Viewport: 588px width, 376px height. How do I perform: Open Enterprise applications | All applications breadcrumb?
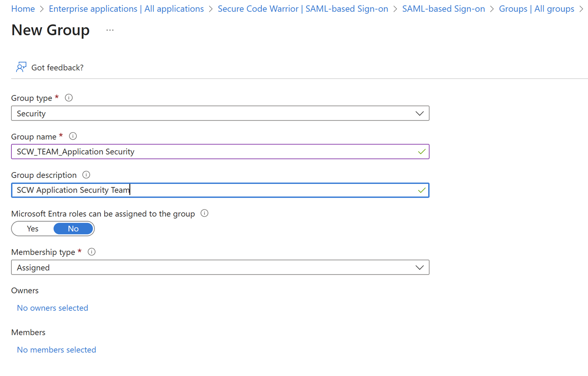(126, 9)
